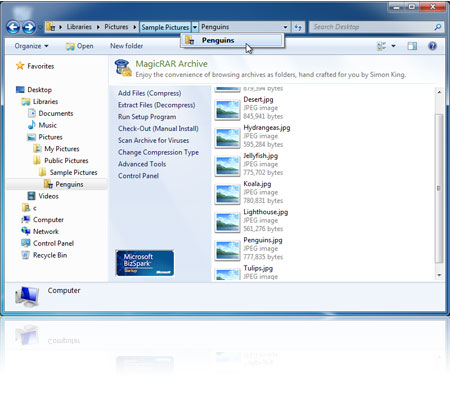This screenshot has width=450, height=400.
Task: Click the folder icon at address bar start
Action: (50, 27)
